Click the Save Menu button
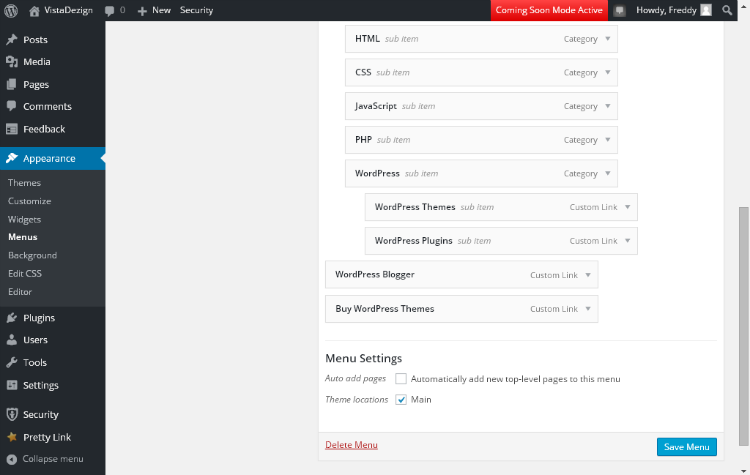 (x=686, y=447)
